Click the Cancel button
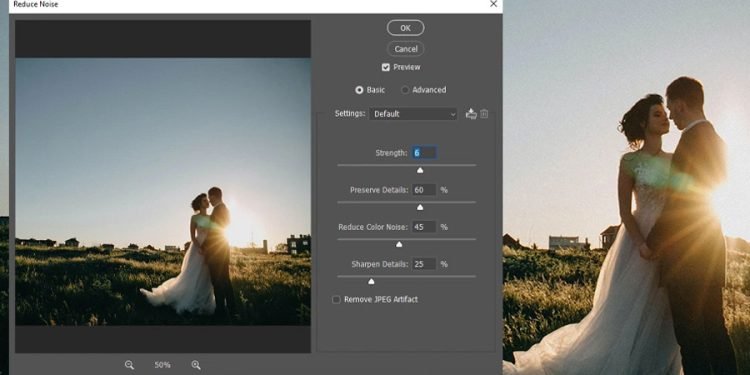This screenshot has height=375, width=750. tap(406, 49)
